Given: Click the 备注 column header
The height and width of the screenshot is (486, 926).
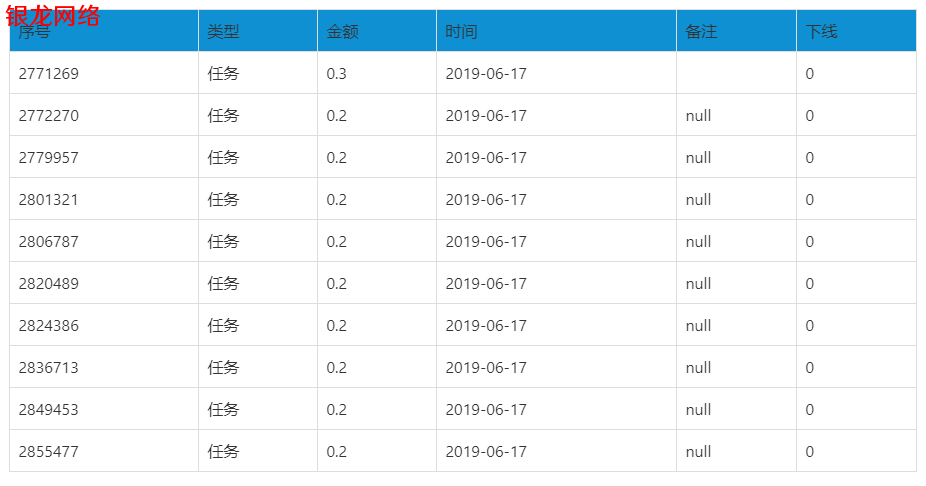Looking at the screenshot, I should click(736, 31).
